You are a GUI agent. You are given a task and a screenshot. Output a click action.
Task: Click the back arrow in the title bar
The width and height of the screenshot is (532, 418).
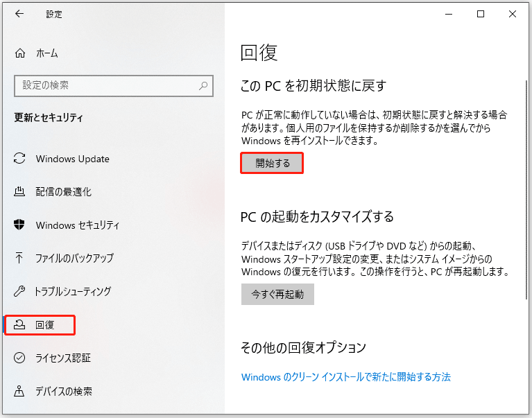click(x=19, y=14)
